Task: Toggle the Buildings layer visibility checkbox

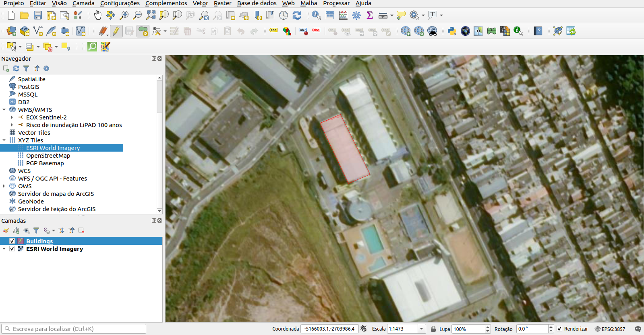Action: click(12, 241)
